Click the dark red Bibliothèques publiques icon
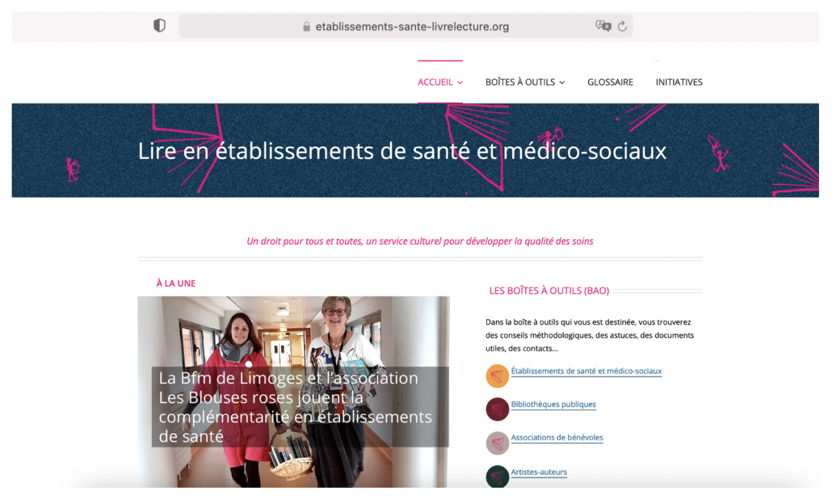Screen dimensions: 832x504 coord(497,409)
